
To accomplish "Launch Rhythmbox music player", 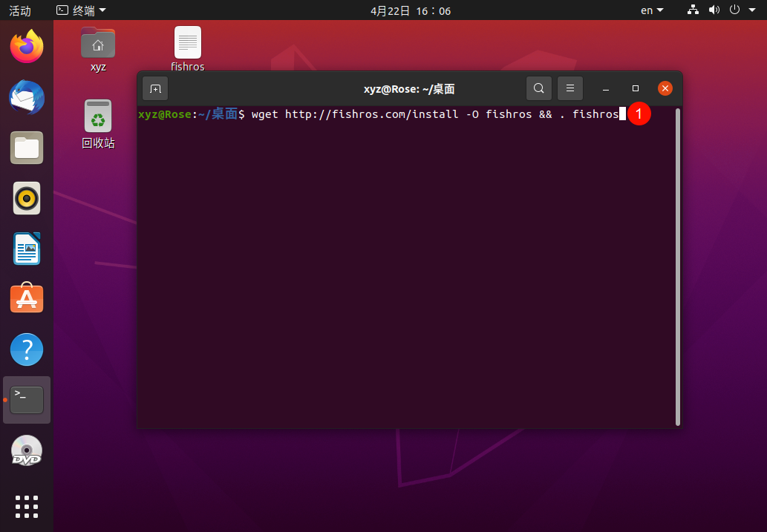I will click(x=27, y=198).
